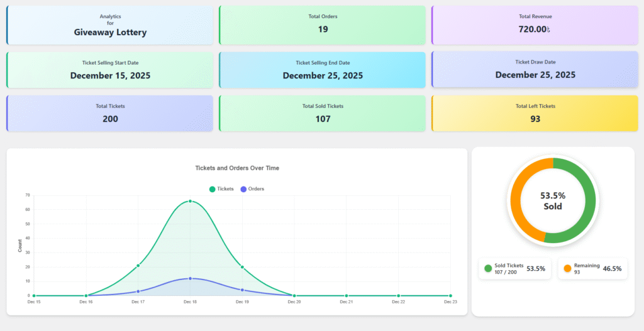Select the Giveaway Lottery analytics title card
Image resolution: width=644 pixels, height=331 pixels.
[110, 26]
